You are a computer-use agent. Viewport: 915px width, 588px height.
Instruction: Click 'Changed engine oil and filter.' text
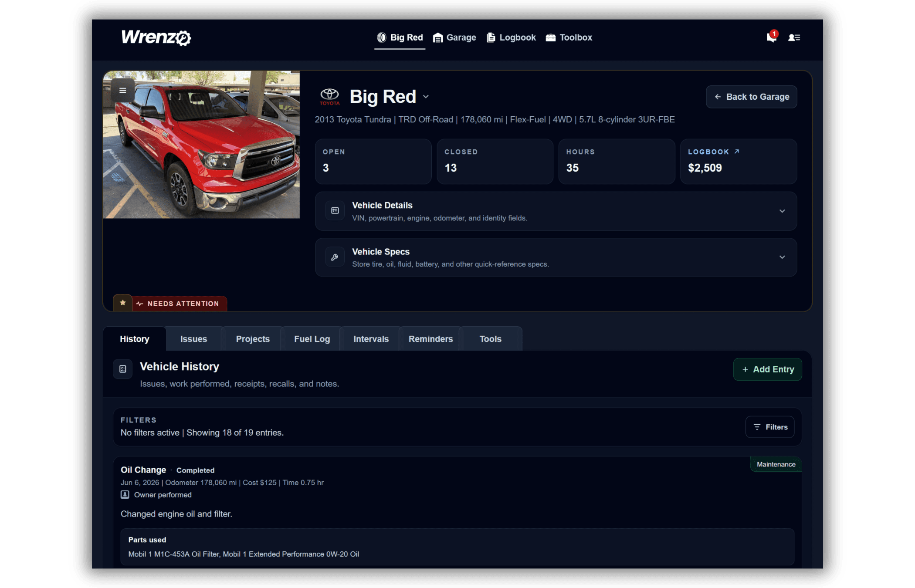pos(176,514)
